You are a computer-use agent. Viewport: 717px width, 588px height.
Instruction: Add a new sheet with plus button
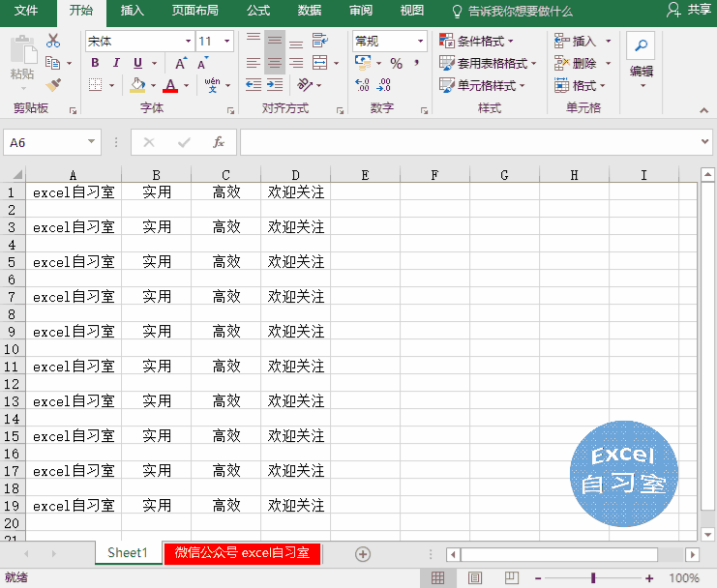point(363,554)
